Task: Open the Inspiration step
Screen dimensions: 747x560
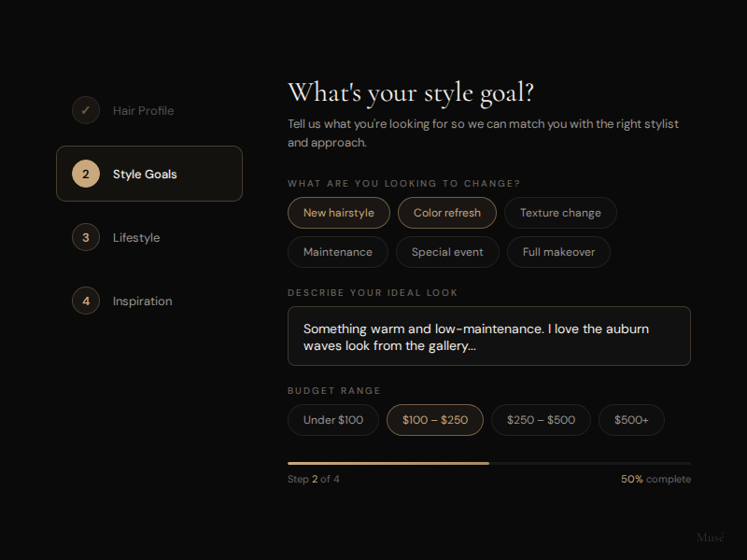Action: click(x=149, y=301)
